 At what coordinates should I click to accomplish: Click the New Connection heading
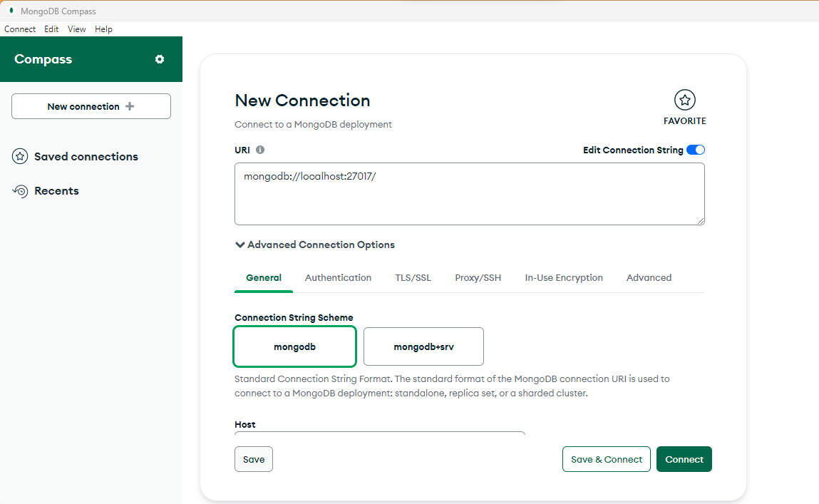pos(302,101)
